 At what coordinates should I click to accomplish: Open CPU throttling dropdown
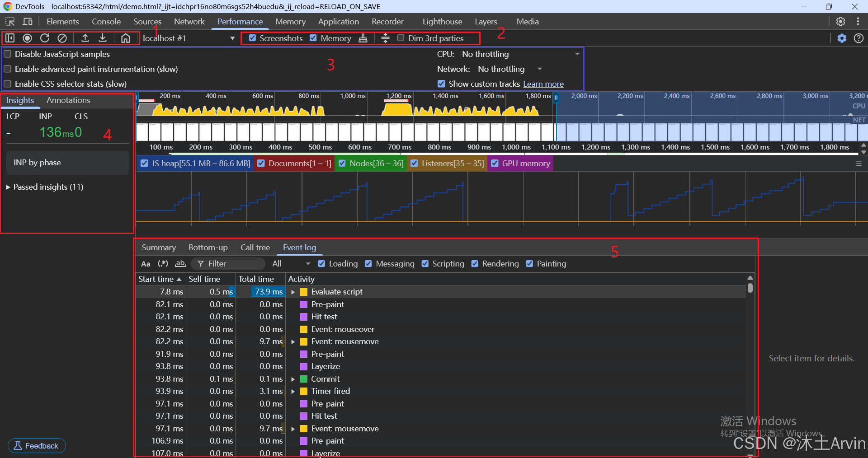pyautogui.click(x=520, y=54)
